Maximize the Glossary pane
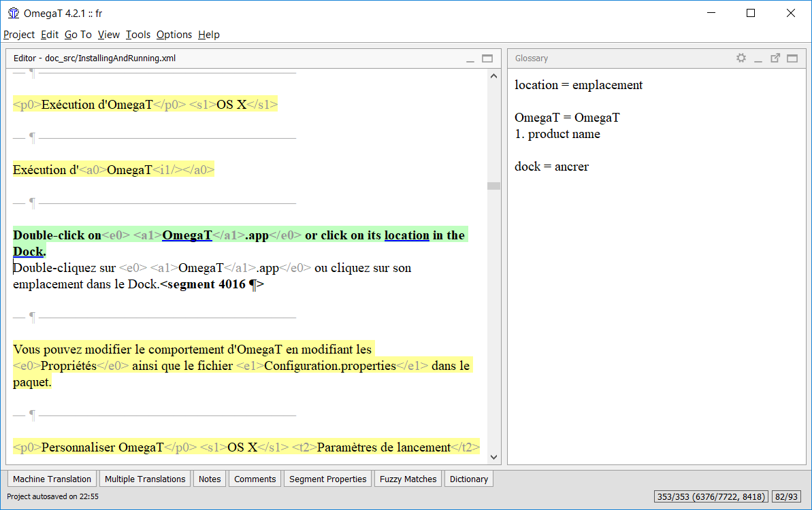The height and width of the screenshot is (510, 812). coord(792,58)
